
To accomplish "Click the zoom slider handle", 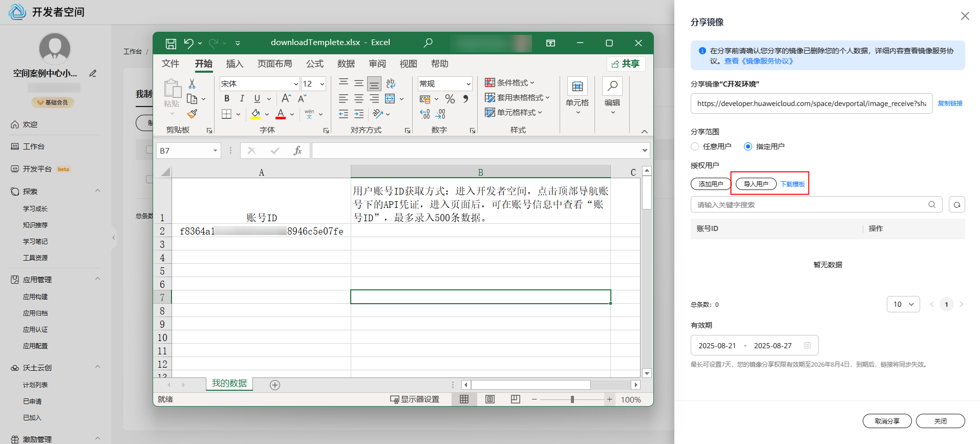I will [x=572, y=399].
